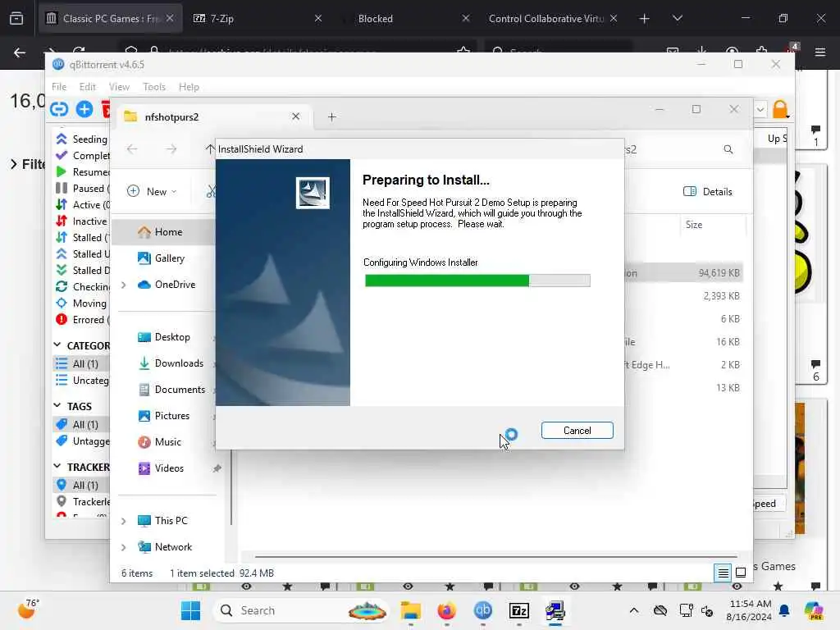840x630 pixels.
Task: Collapse the TRACKERS section in qBittorrent
Action: pyautogui.click(x=57, y=467)
